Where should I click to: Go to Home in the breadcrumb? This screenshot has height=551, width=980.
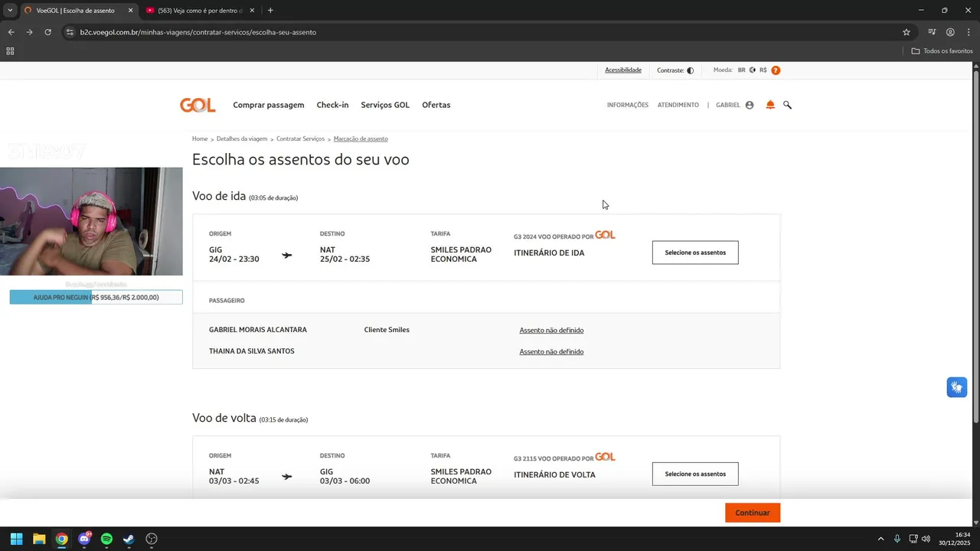coord(200,139)
